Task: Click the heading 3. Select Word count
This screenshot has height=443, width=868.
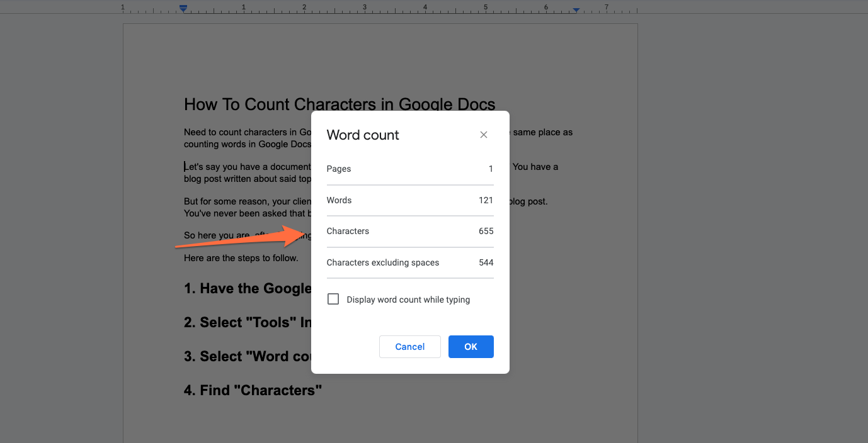Action: click(246, 356)
